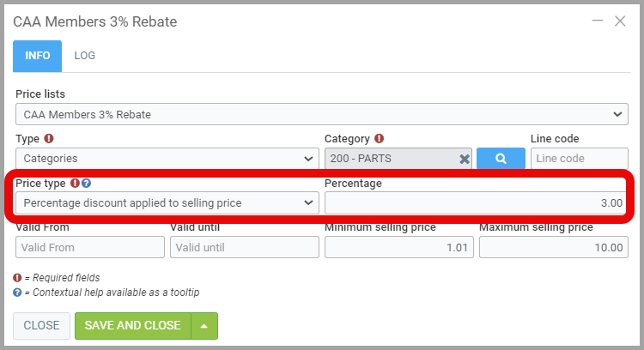Click required-field icon next to Category

pyautogui.click(x=379, y=138)
